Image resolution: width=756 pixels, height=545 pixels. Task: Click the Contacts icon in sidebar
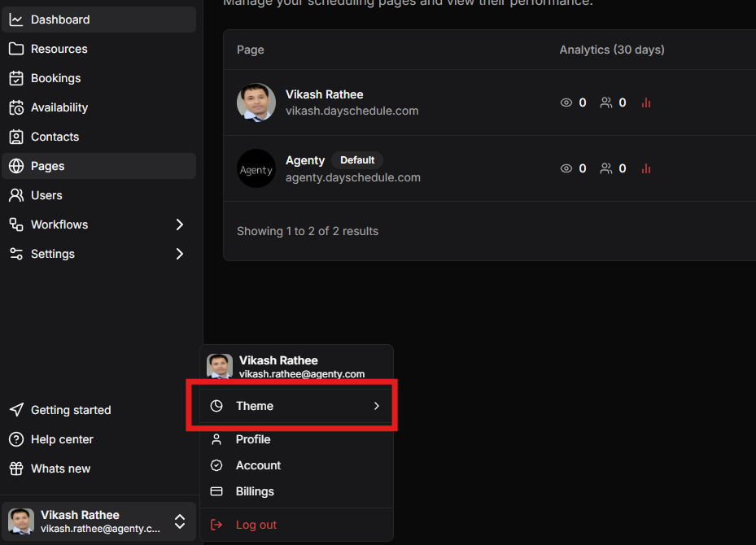(x=16, y=137)
